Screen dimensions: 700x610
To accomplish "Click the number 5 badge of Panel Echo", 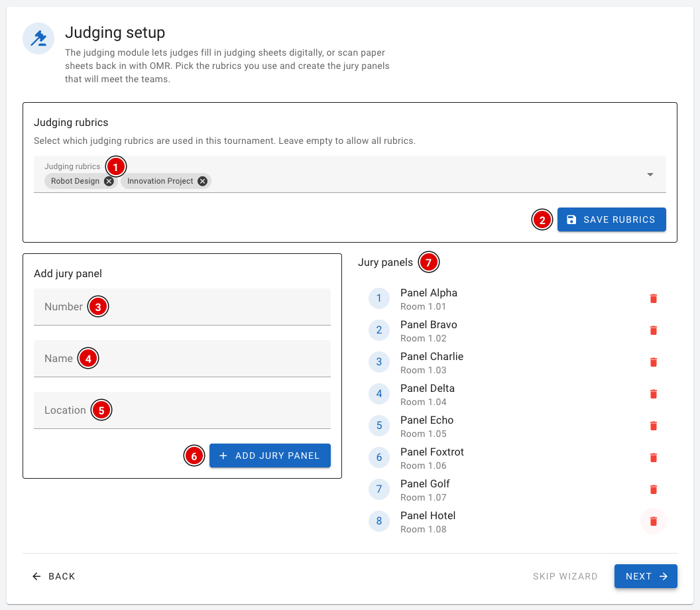I will point(379,426).
